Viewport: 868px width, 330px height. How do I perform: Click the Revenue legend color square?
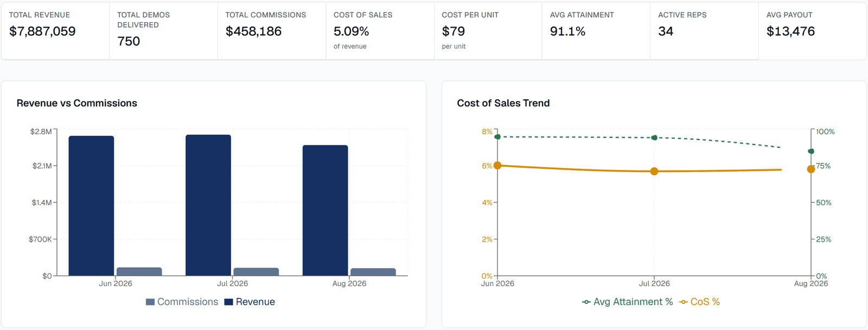(228, 302)
